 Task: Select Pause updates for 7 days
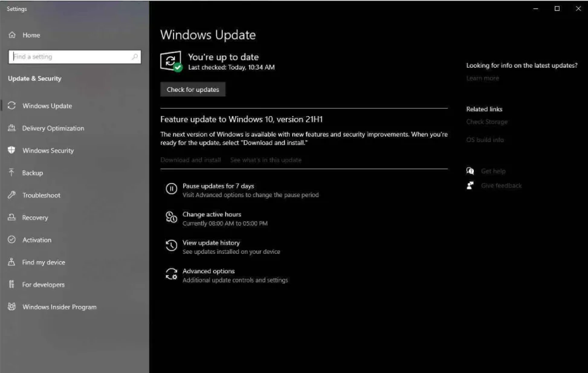click(x=218, y=186)
